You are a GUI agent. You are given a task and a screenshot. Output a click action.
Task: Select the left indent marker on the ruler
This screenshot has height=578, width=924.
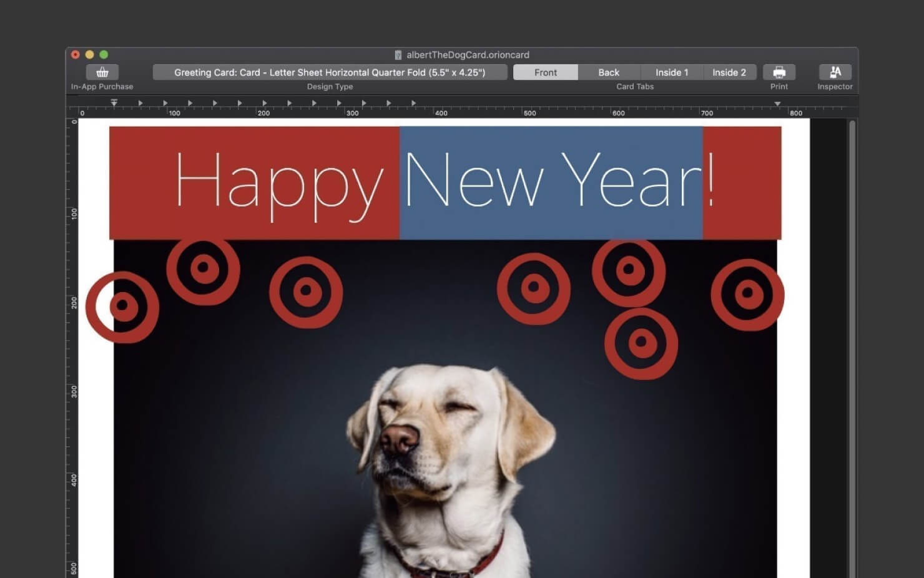pyautogui.click(x=114, y=102)
